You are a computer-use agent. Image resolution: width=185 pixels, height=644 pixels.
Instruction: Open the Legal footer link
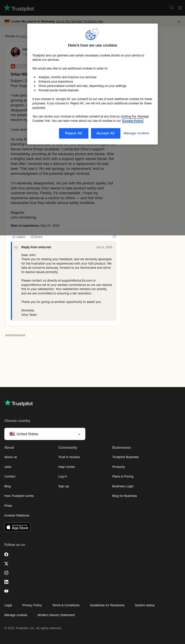[8, 605]
